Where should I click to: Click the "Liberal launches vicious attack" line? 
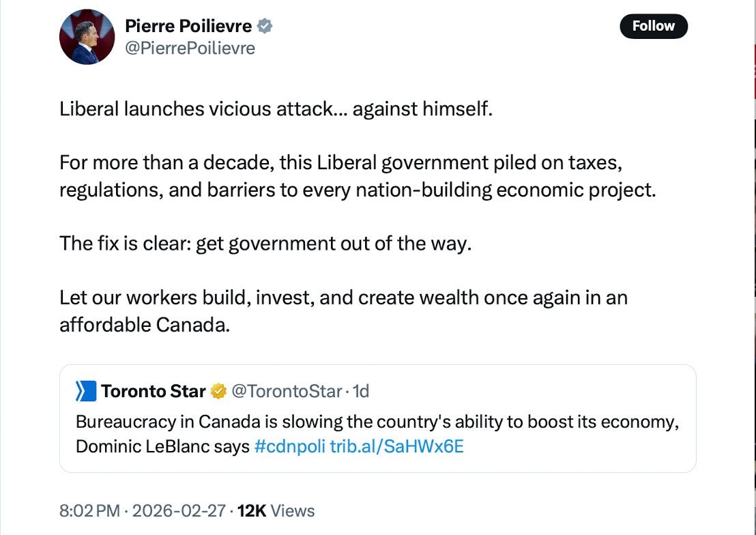(275, 109)
